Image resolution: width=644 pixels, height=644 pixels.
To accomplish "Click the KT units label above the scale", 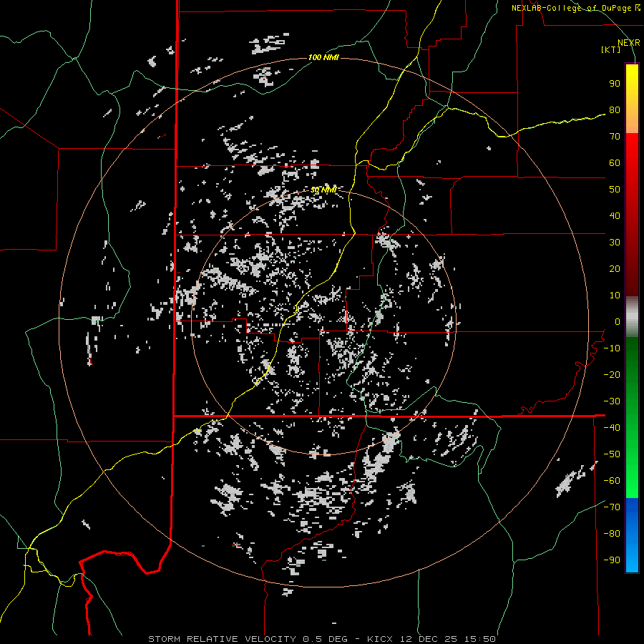I will click(x=611, y=49).
